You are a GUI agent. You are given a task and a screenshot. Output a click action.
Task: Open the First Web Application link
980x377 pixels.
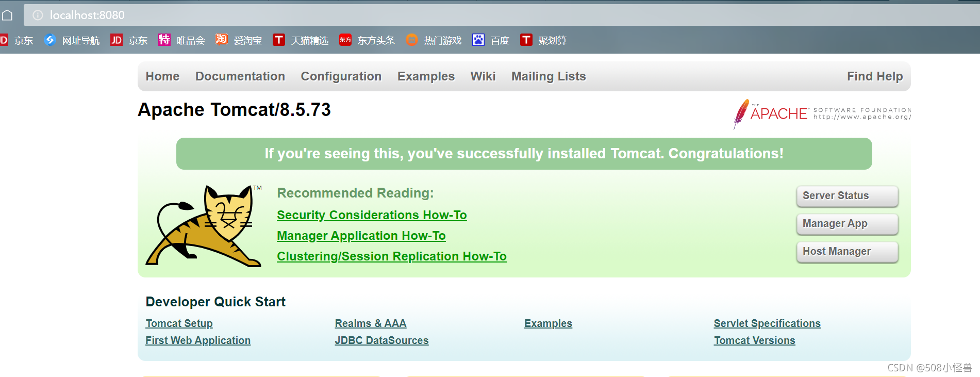tap(198, 340)
